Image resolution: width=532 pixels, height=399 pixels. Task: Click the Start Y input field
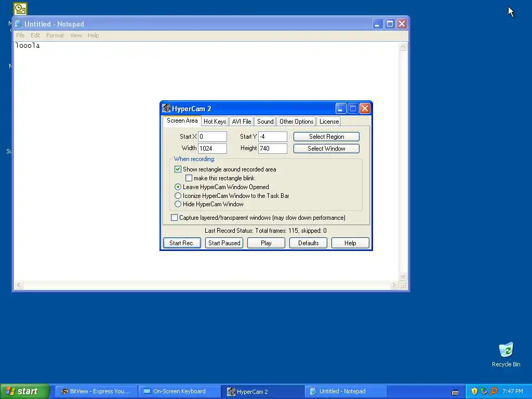(273, 137)
